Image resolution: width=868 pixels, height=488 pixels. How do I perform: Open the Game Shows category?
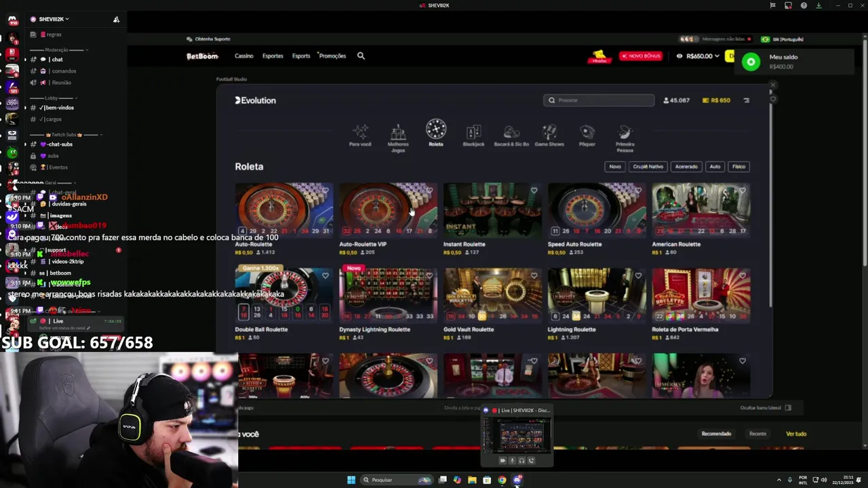click(x=549, y=135)
